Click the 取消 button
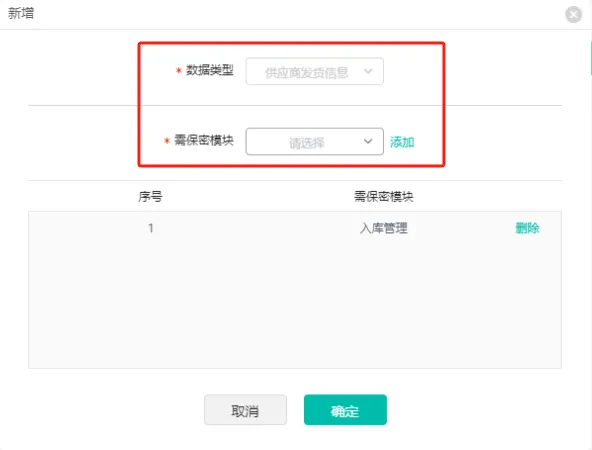The height and width of the screenshot is (450, 592). [245, 410]
